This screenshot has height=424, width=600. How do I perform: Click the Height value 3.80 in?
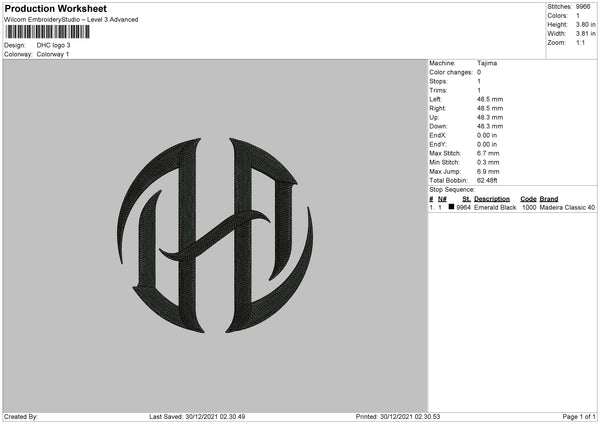(x=586, y=24)
